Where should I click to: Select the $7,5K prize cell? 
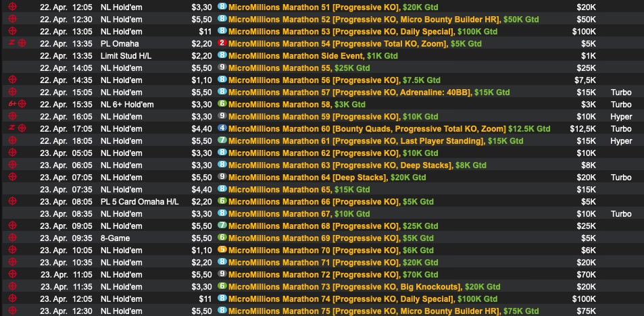tap(585, 80)
